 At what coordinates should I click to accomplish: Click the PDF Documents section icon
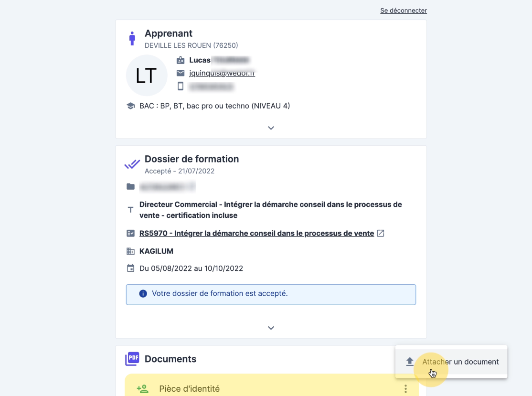pos(132,359)
